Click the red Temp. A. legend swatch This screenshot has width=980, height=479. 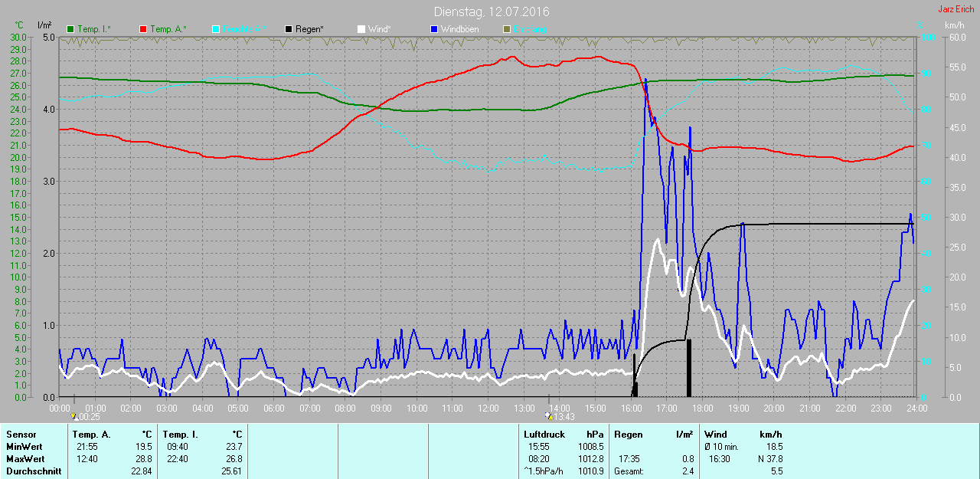point(143,29)
